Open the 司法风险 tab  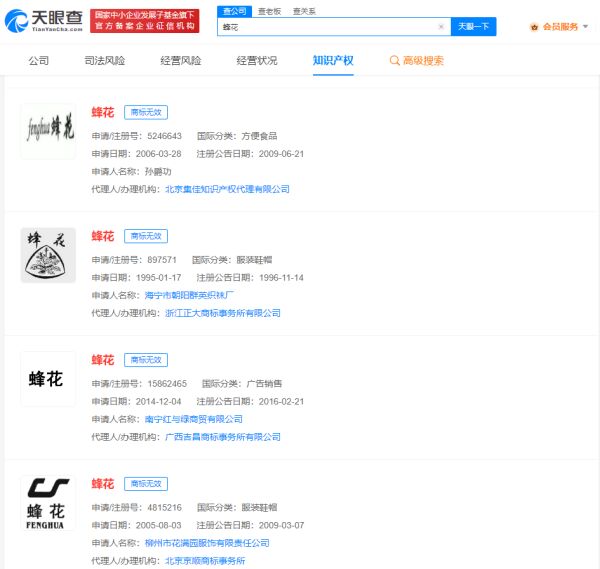pos(105,61)
